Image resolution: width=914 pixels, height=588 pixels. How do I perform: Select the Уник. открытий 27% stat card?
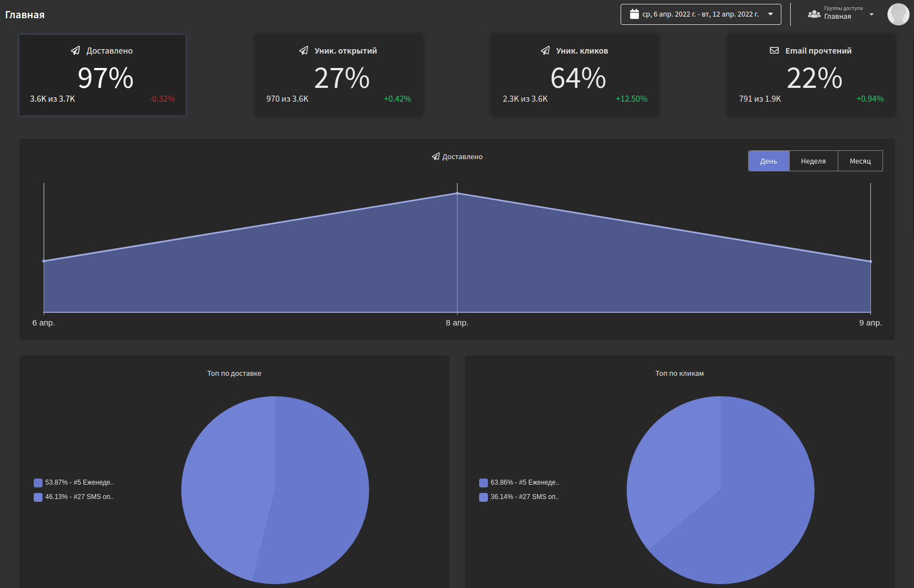pyautogui.click(x=339, y=75)
